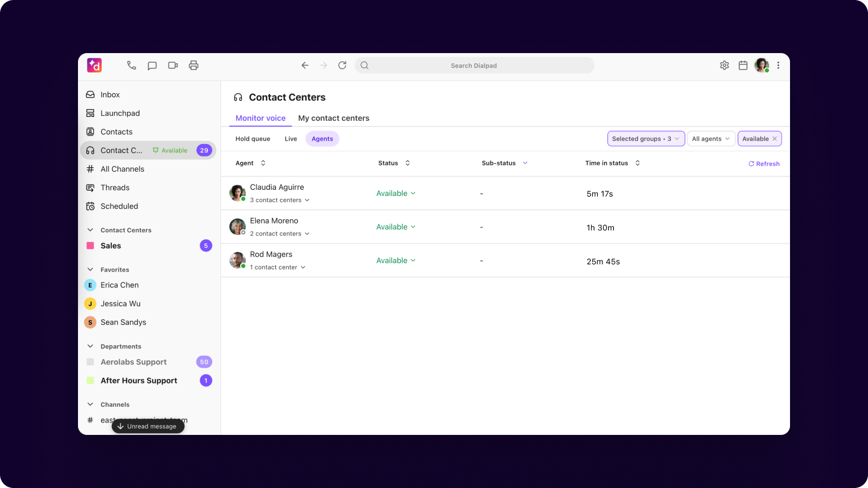Viewport: 868px width, 488px height.
Task: Click the pink Sales color square
Action: click(x=90, y=246)
